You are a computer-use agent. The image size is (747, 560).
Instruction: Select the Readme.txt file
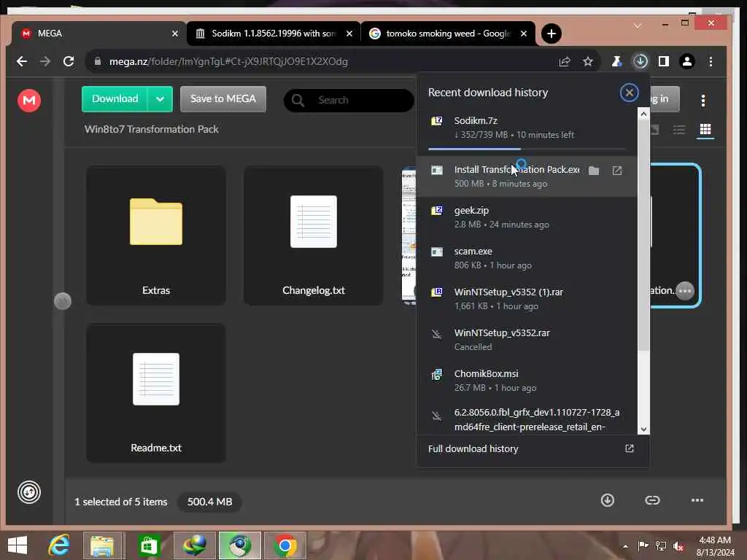coord(156,393)
